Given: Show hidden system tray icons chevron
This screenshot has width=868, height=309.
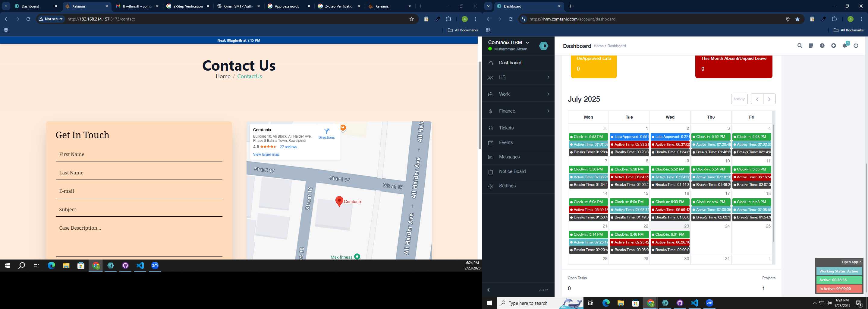Looking at the screenshot, I should [x=814, y=303].
